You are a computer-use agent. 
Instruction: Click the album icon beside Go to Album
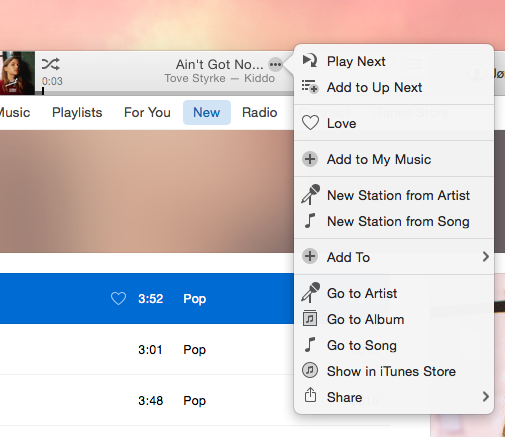310,318
